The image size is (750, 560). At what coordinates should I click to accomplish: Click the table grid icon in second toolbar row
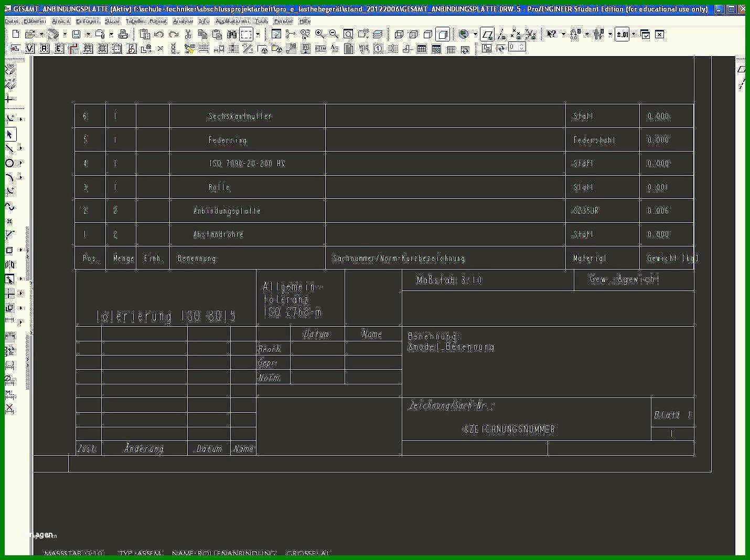point(422,48)
